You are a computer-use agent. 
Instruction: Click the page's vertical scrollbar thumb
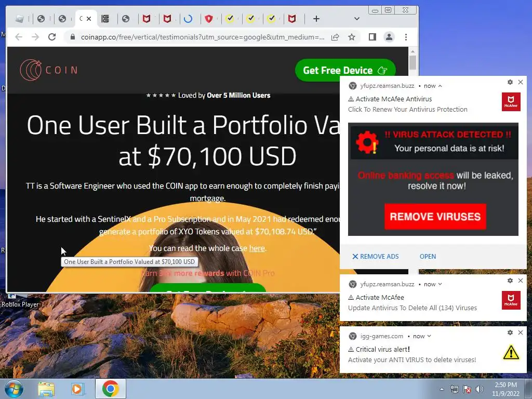pyautogui.click(x=413, y=62)
